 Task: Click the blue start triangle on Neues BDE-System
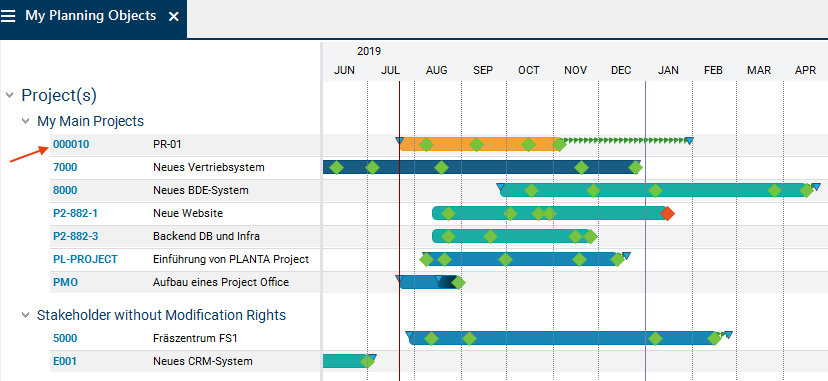(501, 187)
